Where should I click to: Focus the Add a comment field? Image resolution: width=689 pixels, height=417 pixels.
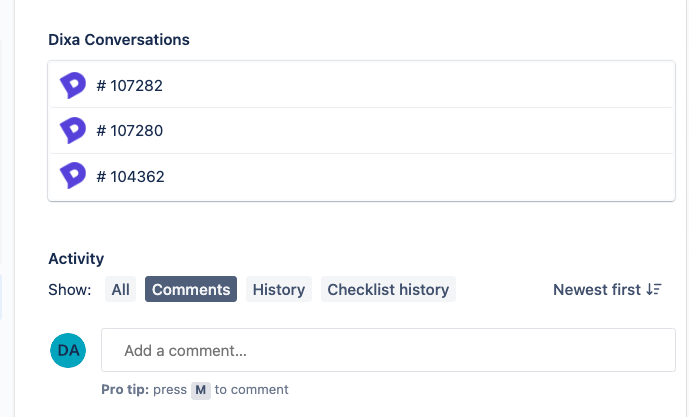(x=388, y=351)
